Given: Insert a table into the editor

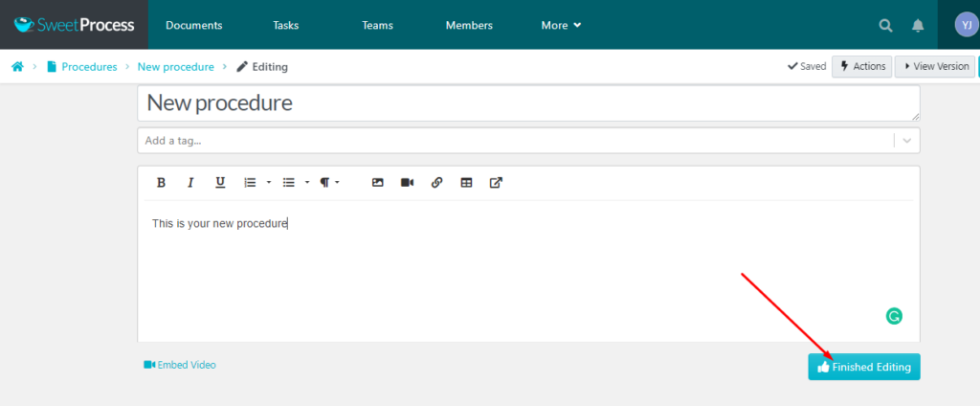Looking at the screenshot, I should (466, 183).
